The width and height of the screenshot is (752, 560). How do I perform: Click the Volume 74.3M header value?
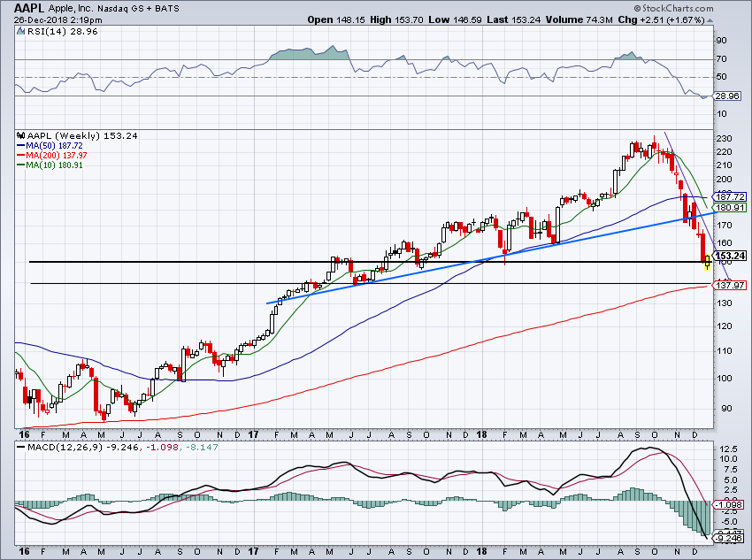(x=579, y=19)
